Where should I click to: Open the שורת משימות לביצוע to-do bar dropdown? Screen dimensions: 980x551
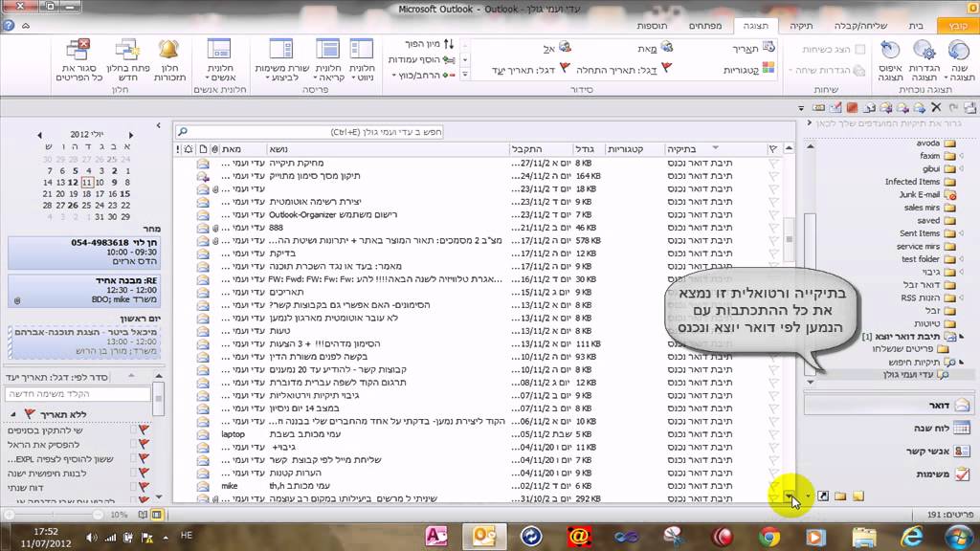click(282, 60)
